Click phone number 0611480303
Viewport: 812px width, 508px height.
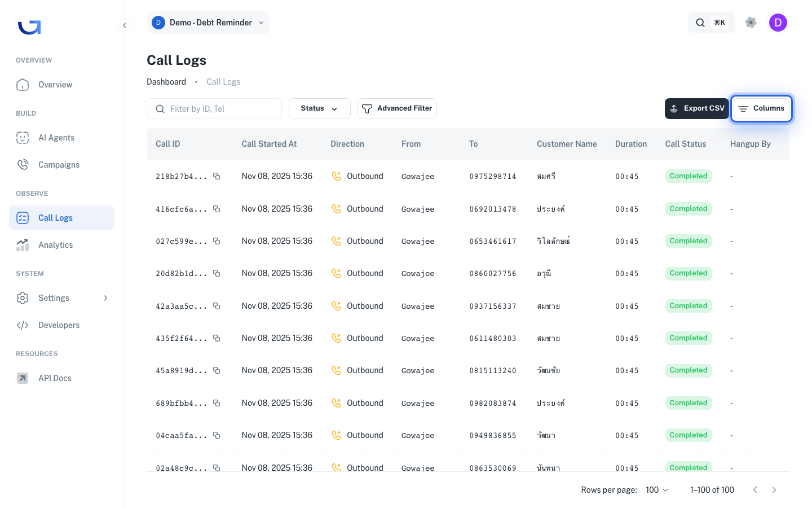point(493,339)
